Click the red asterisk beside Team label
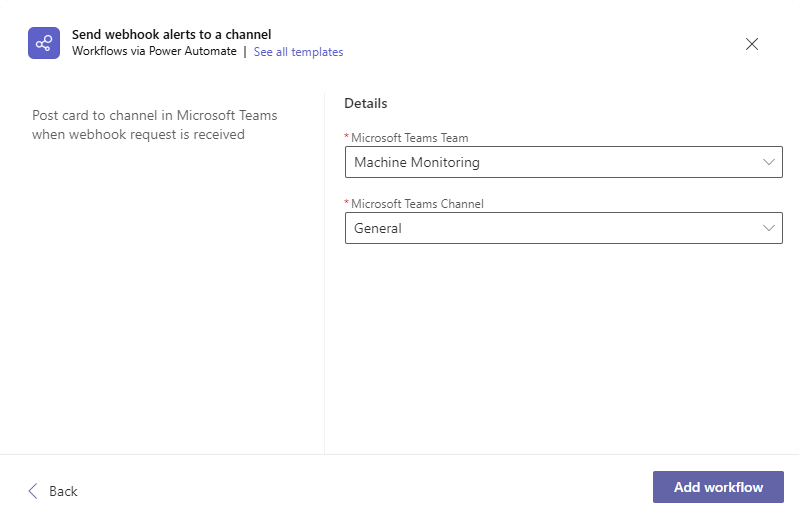The image size is (801, 523). coord(347,136)
